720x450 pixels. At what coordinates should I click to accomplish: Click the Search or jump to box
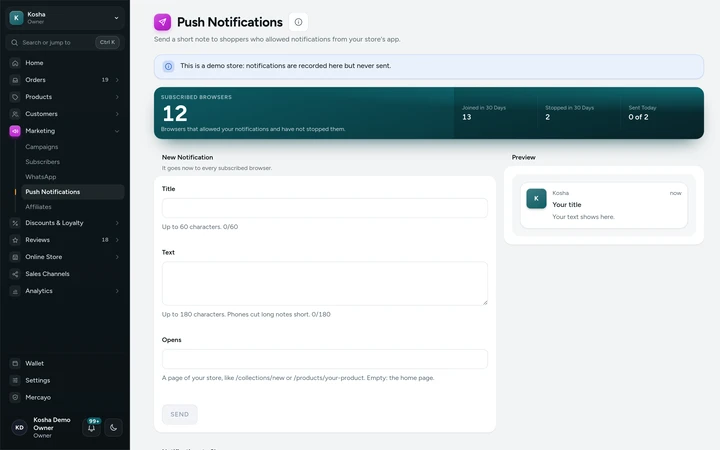65,42
